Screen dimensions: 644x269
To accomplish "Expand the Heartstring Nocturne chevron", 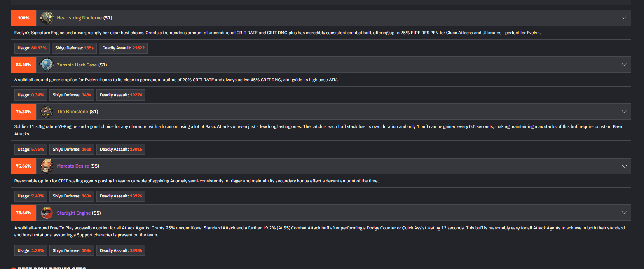I will [624, 18].
